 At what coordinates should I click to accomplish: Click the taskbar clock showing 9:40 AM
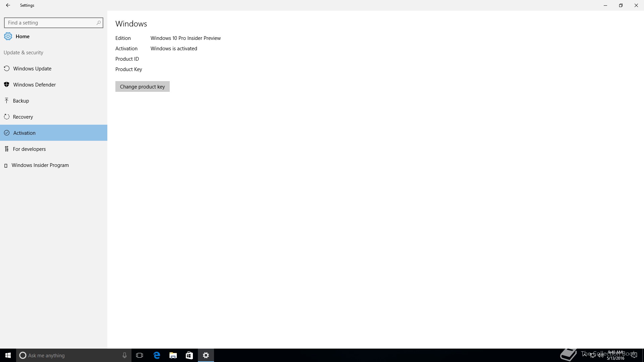615,355
